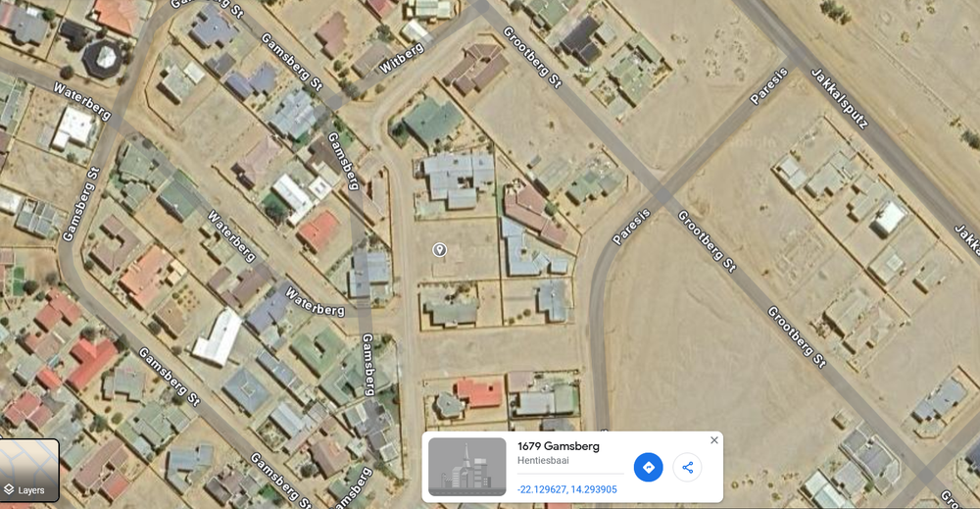
Task: Click the Gamsberg St label on left road
Action: pyautogui.click(x=81, y=204)
